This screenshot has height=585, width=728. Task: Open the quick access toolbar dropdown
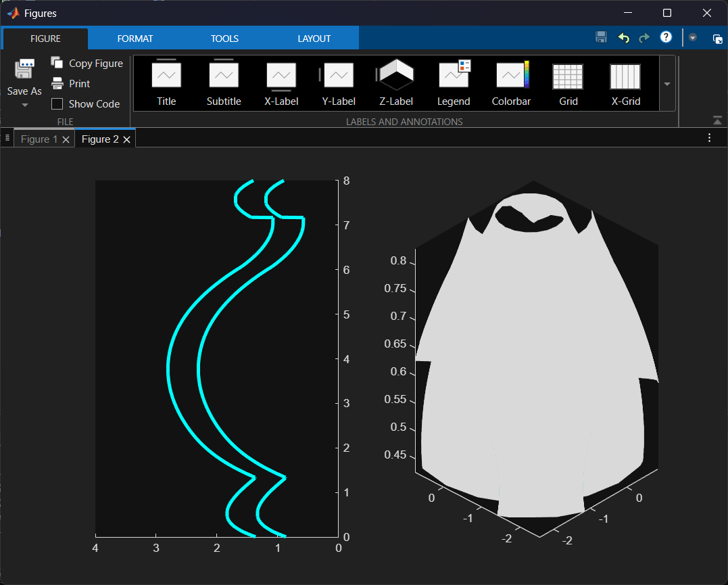[x=693, y=38]
